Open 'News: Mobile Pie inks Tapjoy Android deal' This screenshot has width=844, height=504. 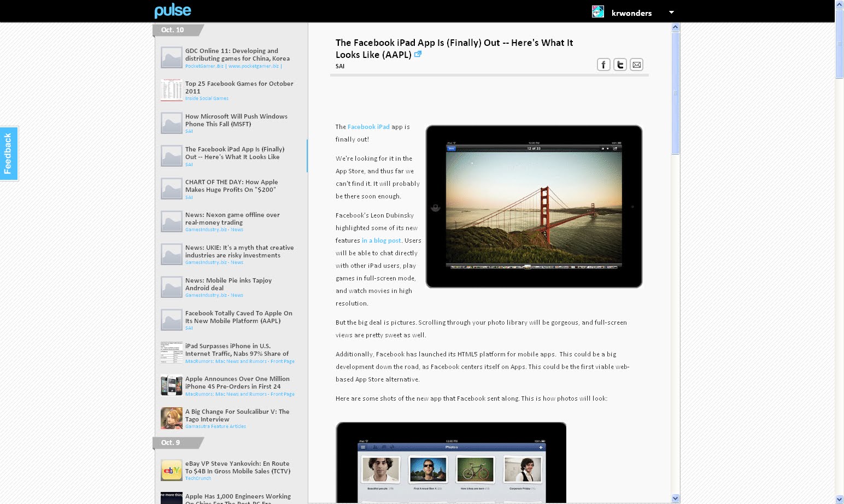[228, 284]
